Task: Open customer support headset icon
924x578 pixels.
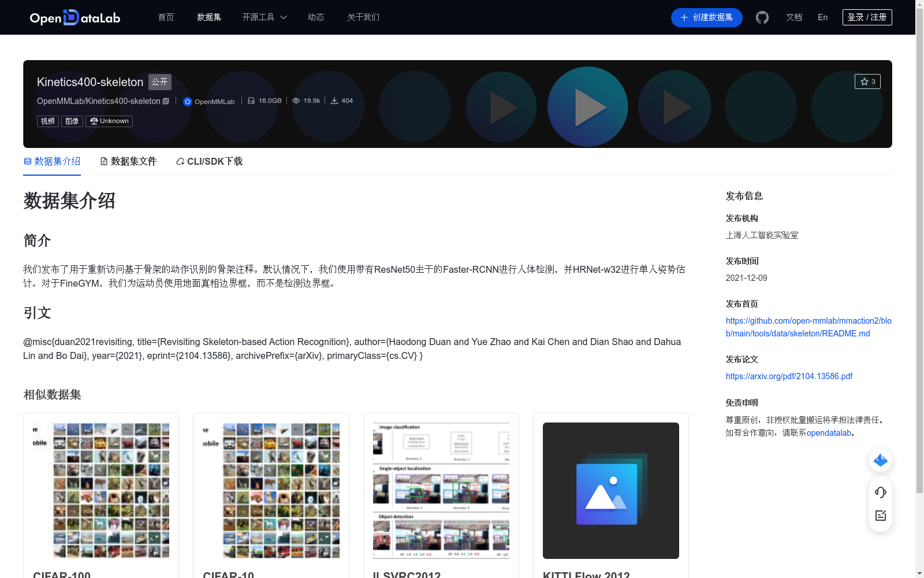Action: pyautogui.click(x=881, y=492)
